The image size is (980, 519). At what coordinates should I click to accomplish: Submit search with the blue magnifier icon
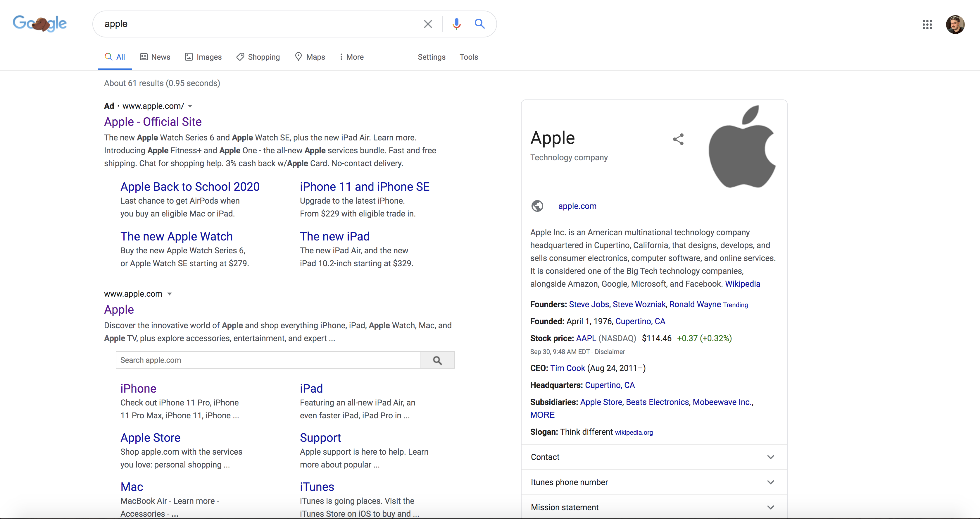480,24
